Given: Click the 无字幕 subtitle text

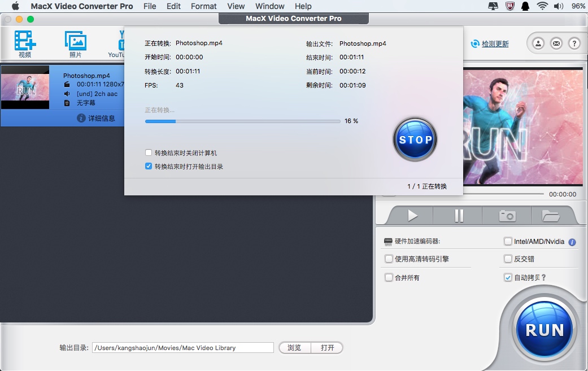Looking at the screenshot, I should [x=86, y=103].
